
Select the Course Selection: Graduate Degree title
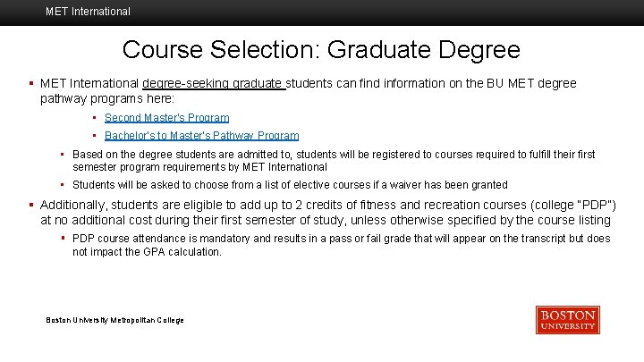click(x=321, y=48)
